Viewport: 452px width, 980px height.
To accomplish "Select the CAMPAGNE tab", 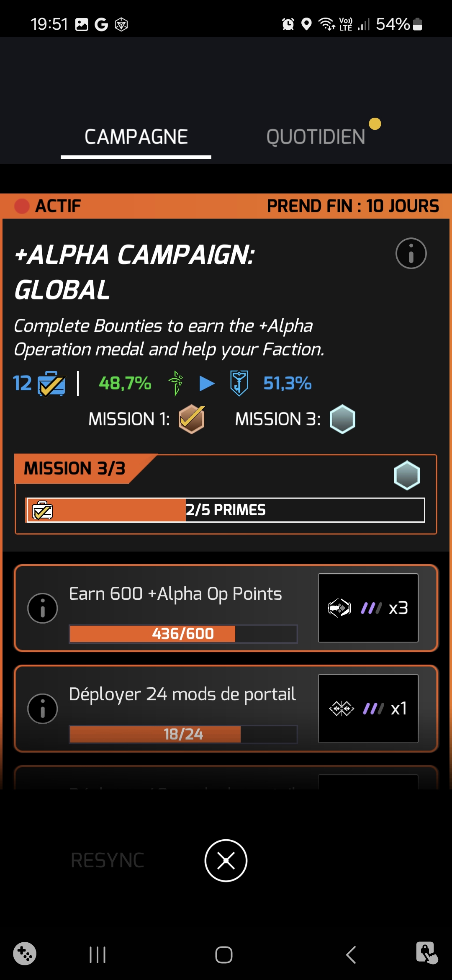I will (136, 137).
